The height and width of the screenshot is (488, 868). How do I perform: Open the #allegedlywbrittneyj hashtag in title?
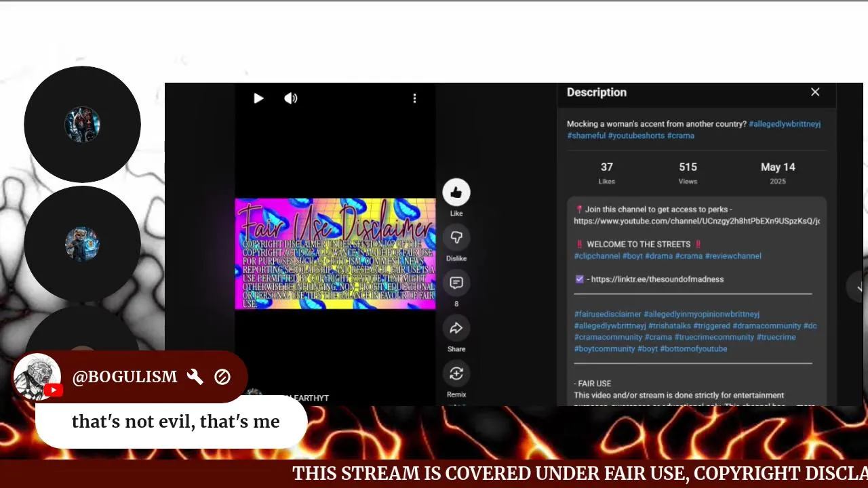pyautogui.click(x=785, y=124)
